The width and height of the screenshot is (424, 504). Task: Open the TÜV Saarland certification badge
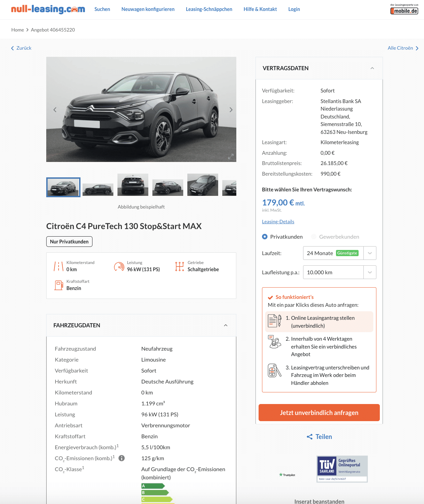(342, 469)
